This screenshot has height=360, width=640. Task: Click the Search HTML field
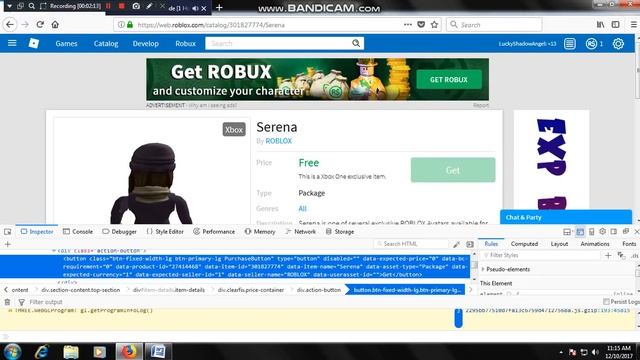(411, 244)
